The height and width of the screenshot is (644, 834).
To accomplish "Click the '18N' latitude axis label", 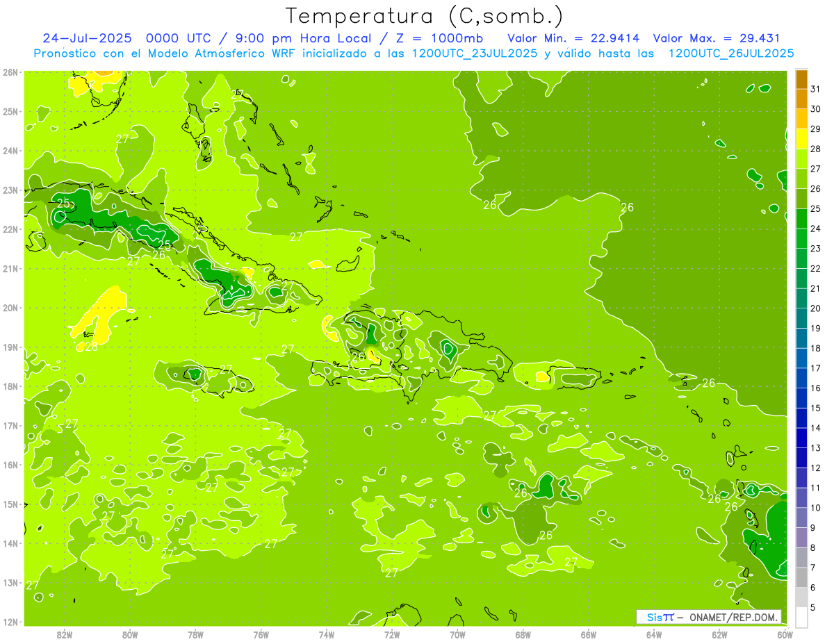I will coord(10,386).
